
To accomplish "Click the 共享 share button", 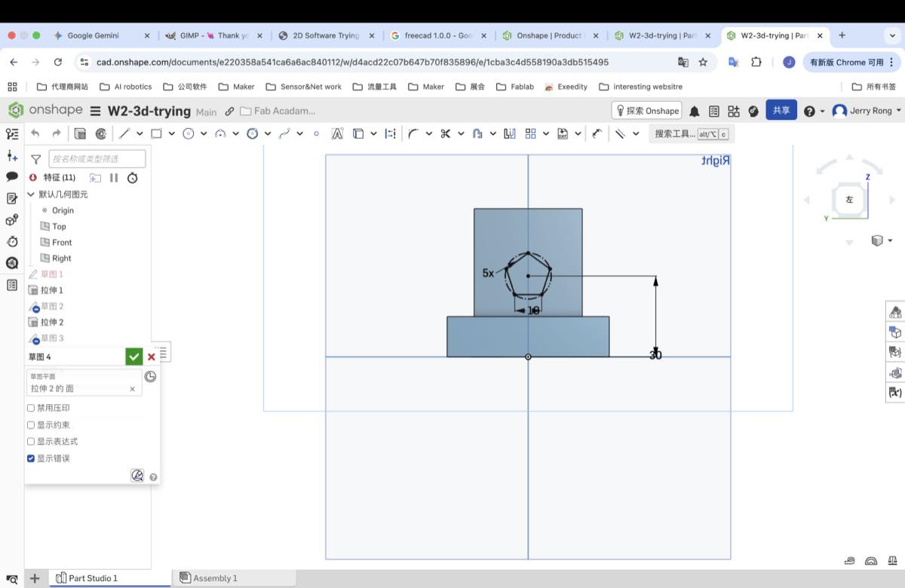I will coord(781,110).
